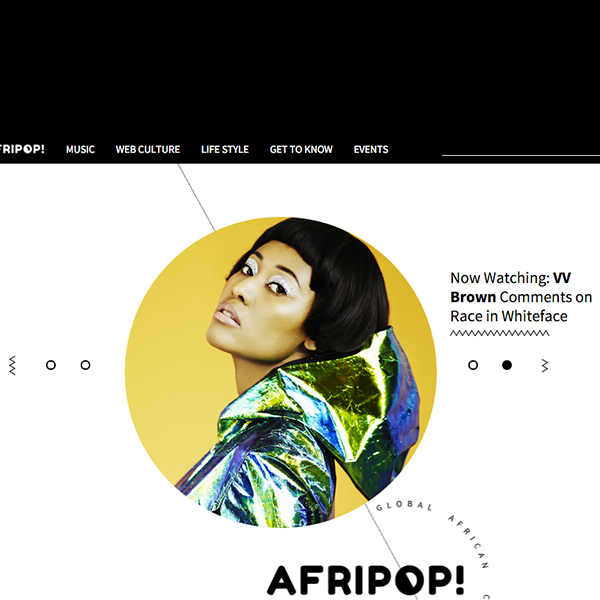The width and height of the screenshot is (600, 600).
Task: Select the second hollow slide dot on left
Action: [85, 365]
